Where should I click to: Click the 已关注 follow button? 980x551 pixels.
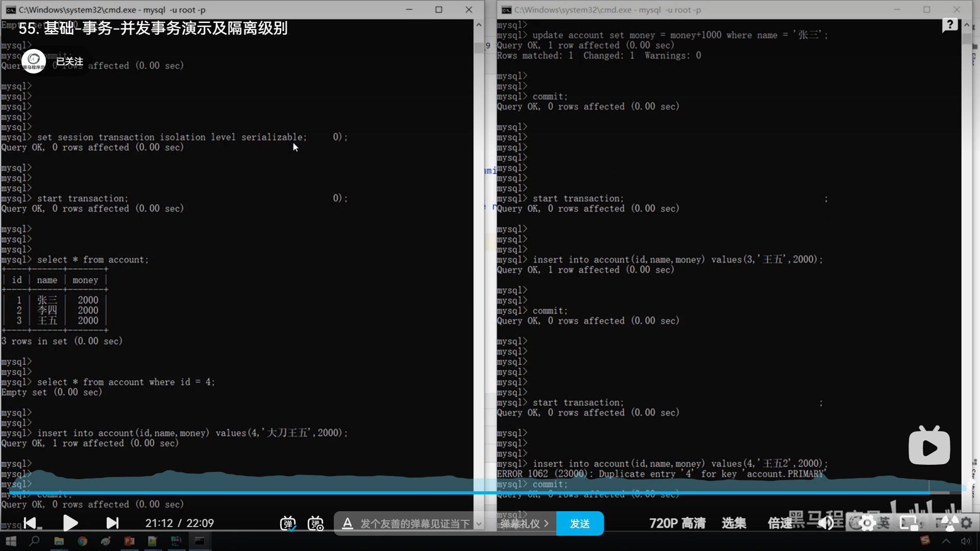[x=69, y=61]
